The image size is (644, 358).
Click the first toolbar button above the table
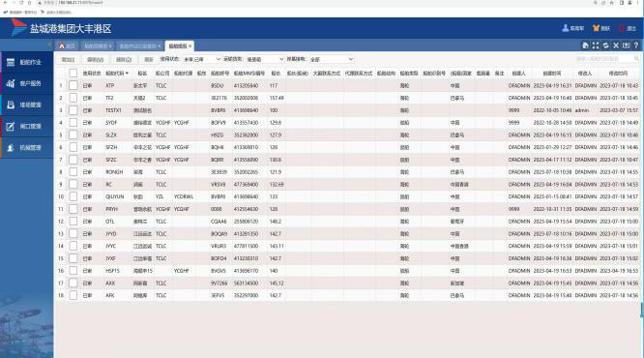point(69,60)
